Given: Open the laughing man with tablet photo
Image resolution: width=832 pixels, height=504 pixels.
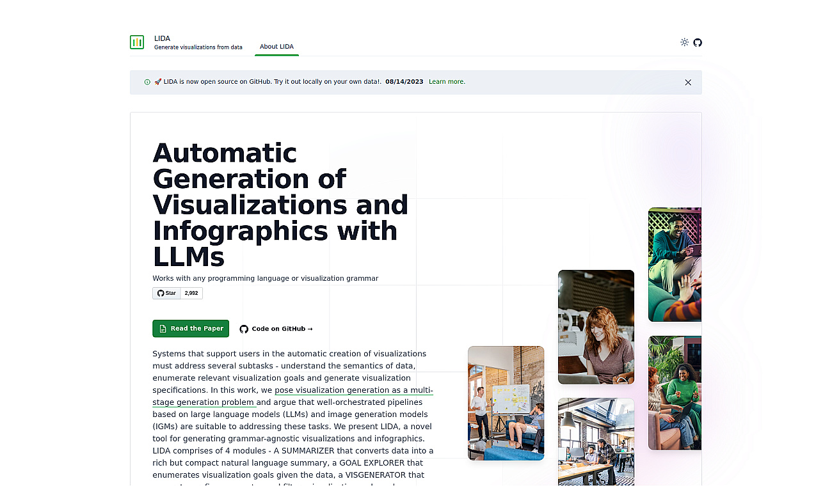Looking at the screenshot, I should (x=675, y=264).
